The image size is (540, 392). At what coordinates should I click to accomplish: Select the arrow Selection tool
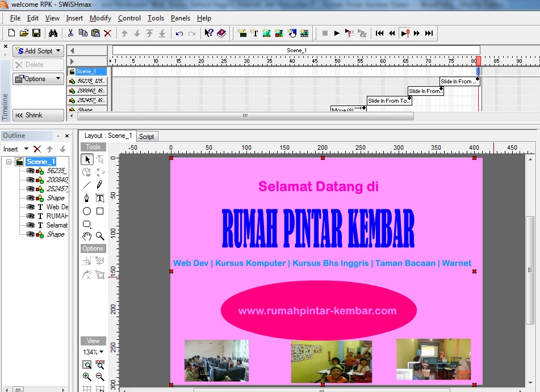87,159
